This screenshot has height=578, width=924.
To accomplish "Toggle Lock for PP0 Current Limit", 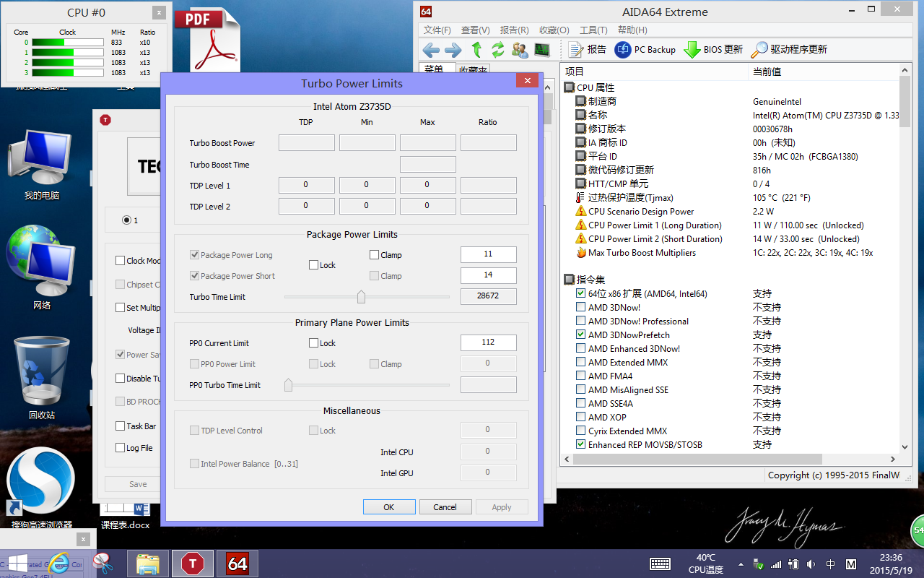I will pos(313,343).
